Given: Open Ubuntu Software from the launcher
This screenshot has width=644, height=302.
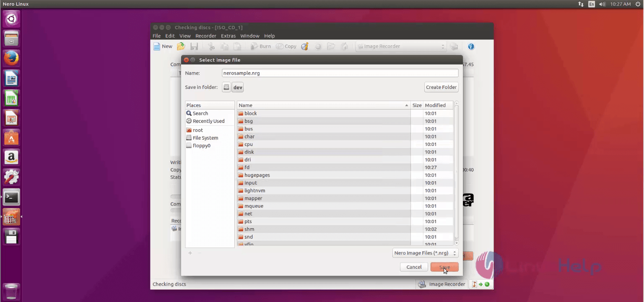Looking at the screenshot, I should 11,138.
